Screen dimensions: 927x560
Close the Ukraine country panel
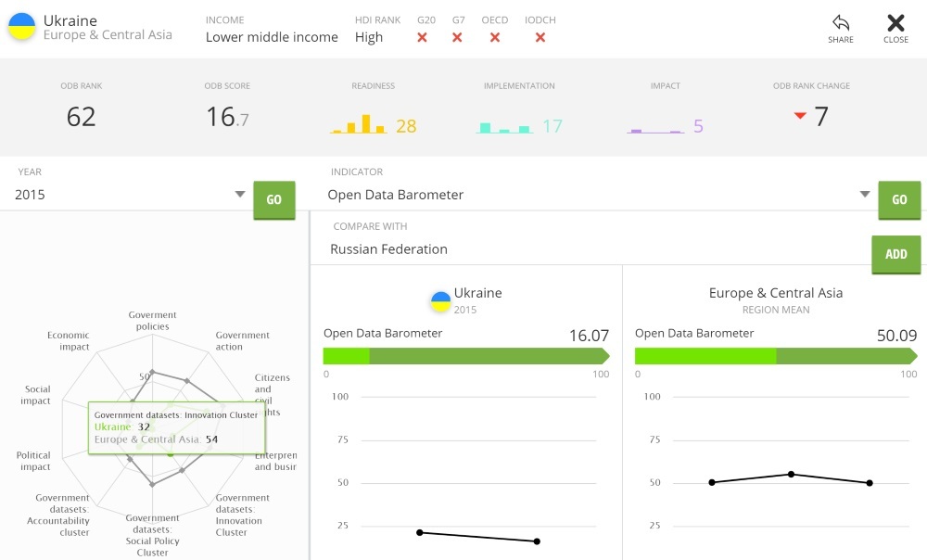(x=895, y=29)
